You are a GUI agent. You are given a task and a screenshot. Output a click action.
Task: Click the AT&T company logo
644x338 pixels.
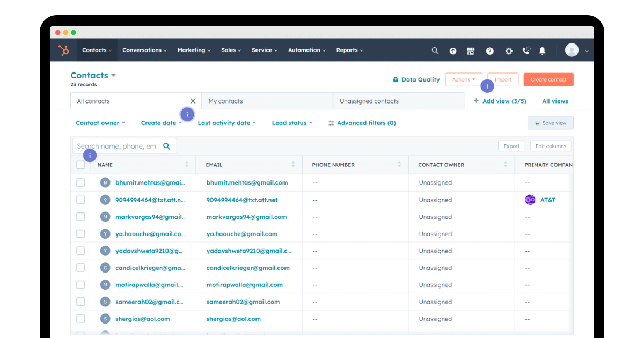click(x=530, y=199)
